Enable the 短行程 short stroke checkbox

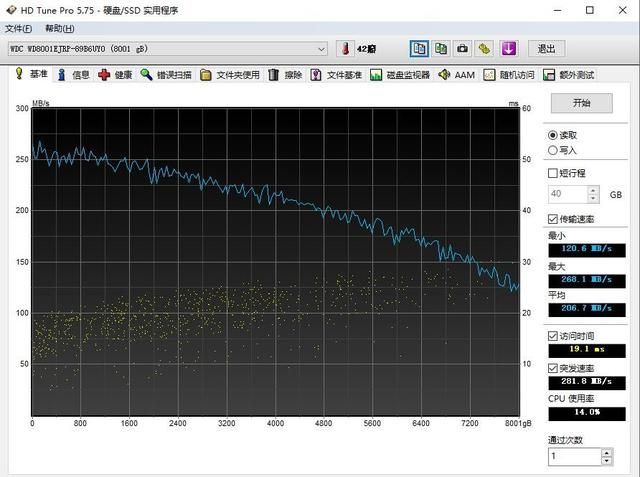pos(553,173)
